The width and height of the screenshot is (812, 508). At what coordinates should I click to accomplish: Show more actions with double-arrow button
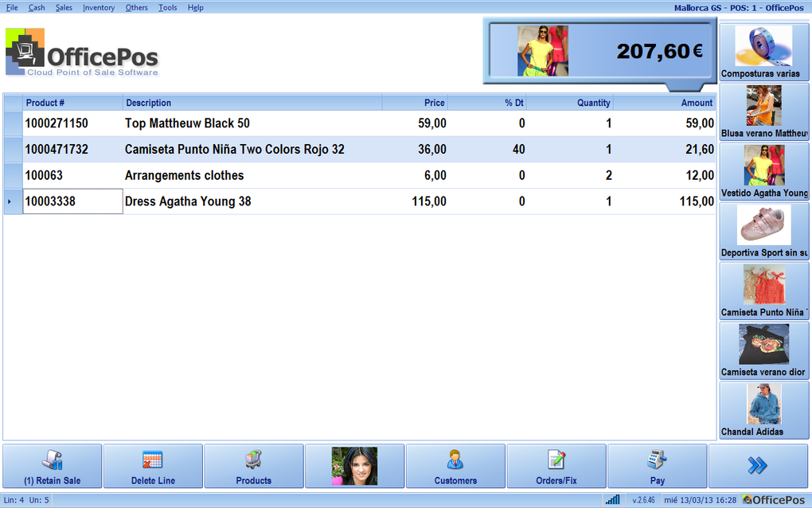(758, 466)
